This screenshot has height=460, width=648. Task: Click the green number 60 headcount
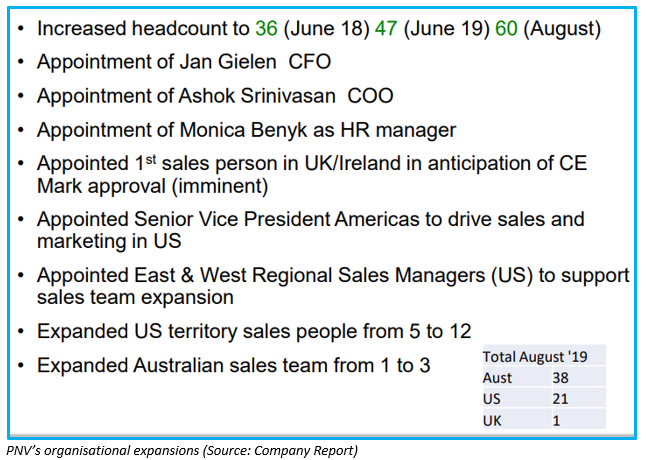point(506,29)
